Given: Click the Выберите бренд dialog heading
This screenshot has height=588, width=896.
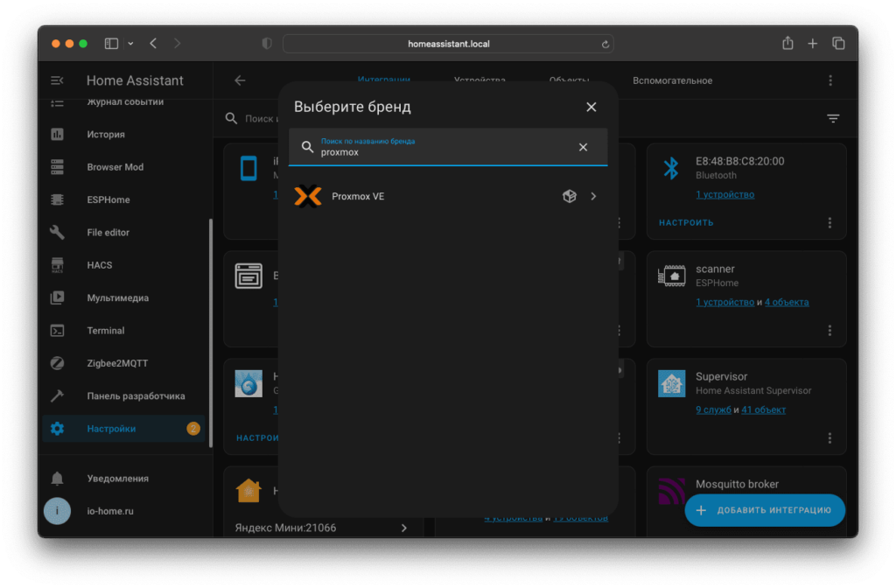Looking at the screenshot, I should pos(352,107).
